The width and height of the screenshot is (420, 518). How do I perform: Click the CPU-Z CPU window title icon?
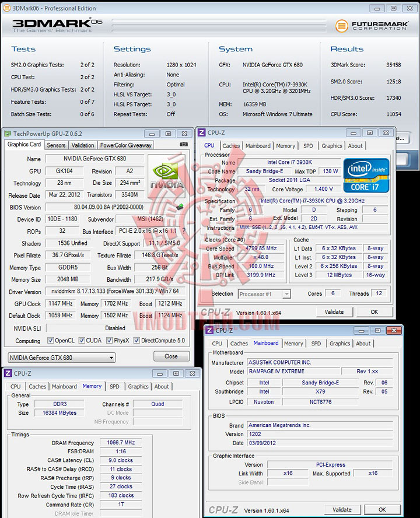tap(202, 132)
